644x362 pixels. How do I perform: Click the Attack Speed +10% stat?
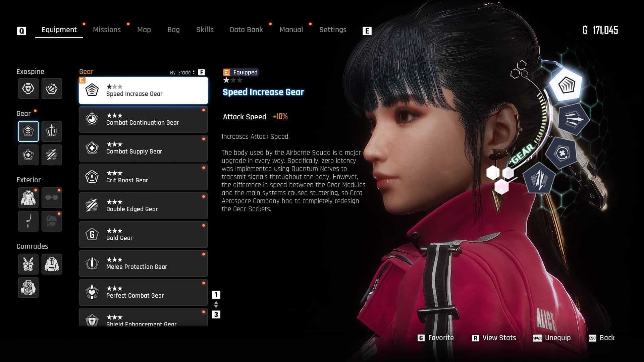tap(255, 117)
